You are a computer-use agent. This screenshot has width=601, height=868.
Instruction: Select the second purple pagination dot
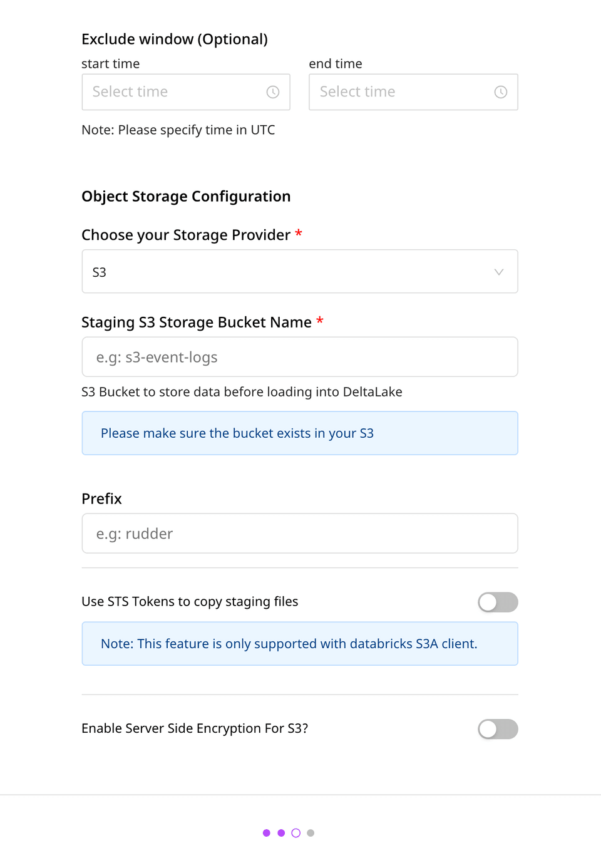point(280,833)
